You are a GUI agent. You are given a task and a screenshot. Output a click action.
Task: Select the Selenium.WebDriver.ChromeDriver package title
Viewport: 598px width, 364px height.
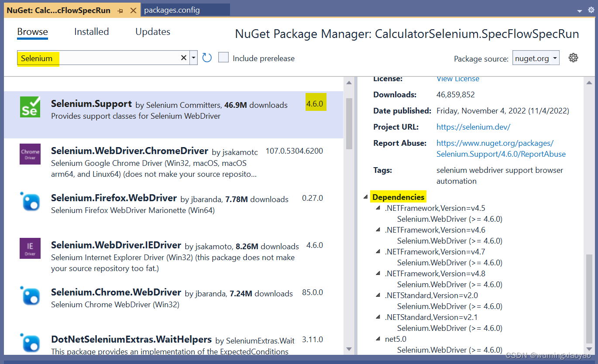130,151
